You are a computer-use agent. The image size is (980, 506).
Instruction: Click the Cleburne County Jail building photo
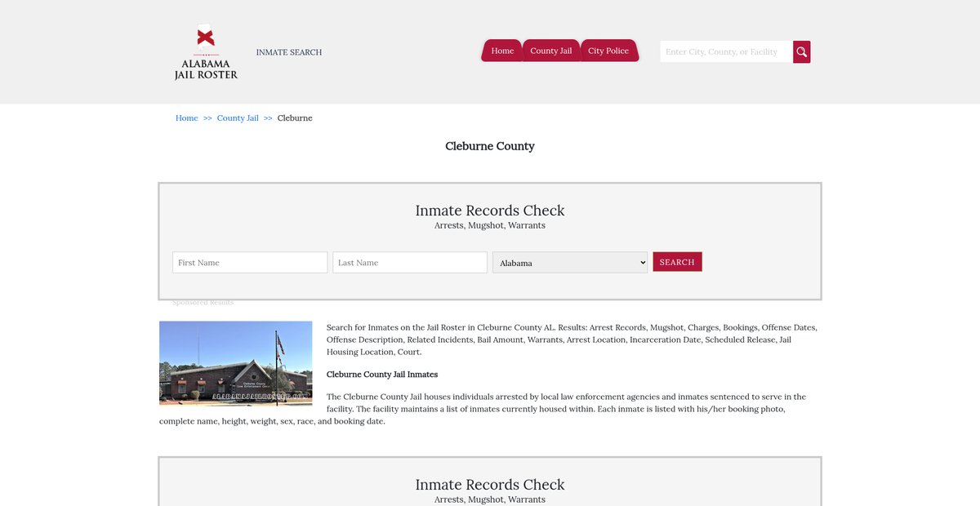(x=236, y=363)
